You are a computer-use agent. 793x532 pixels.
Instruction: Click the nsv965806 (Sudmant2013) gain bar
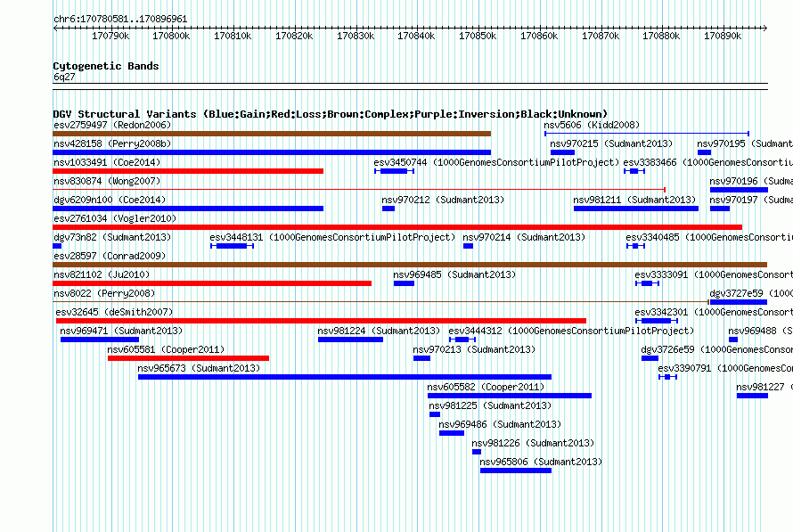coord(516,471)
